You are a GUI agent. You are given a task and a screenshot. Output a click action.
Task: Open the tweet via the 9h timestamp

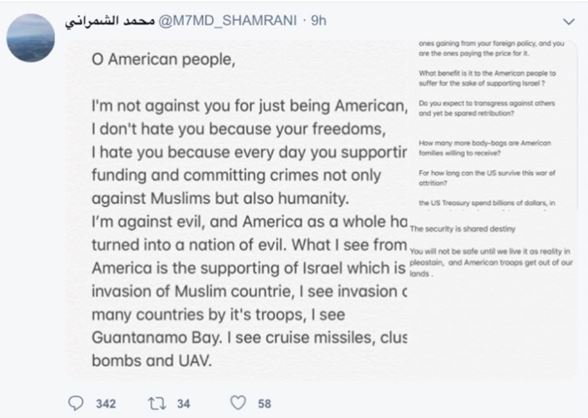319,21
